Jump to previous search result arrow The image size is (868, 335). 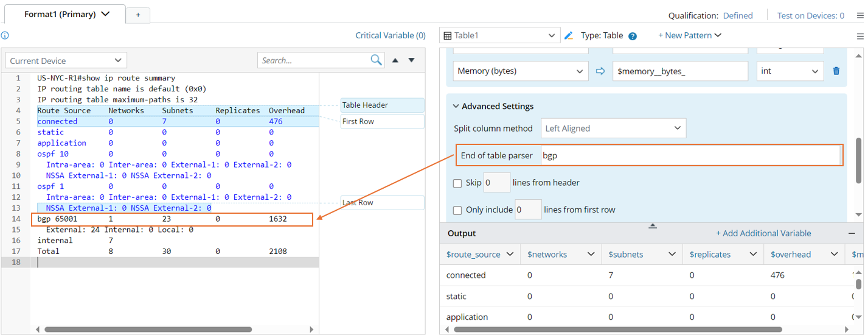pyautogui.click(x=395, y=60)
